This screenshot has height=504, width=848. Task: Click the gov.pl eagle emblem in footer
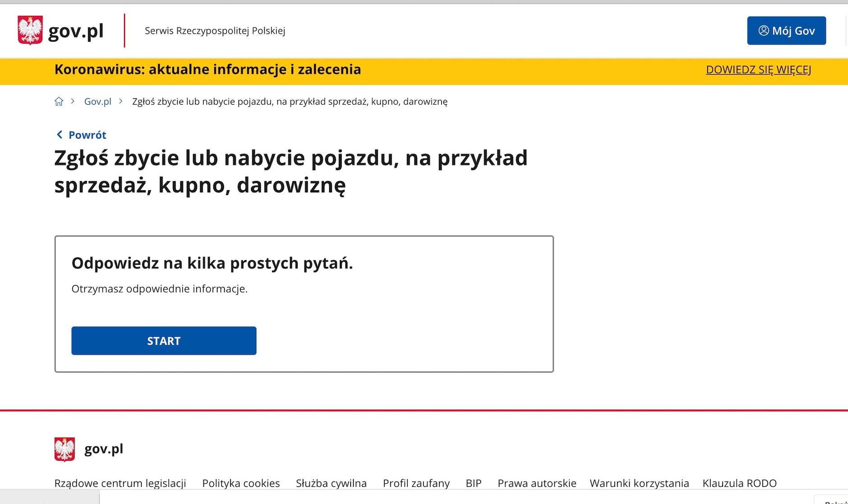point(64,449)
